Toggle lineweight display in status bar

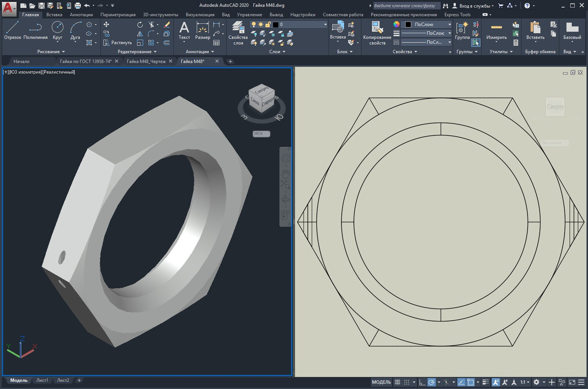tap(485, 382)
